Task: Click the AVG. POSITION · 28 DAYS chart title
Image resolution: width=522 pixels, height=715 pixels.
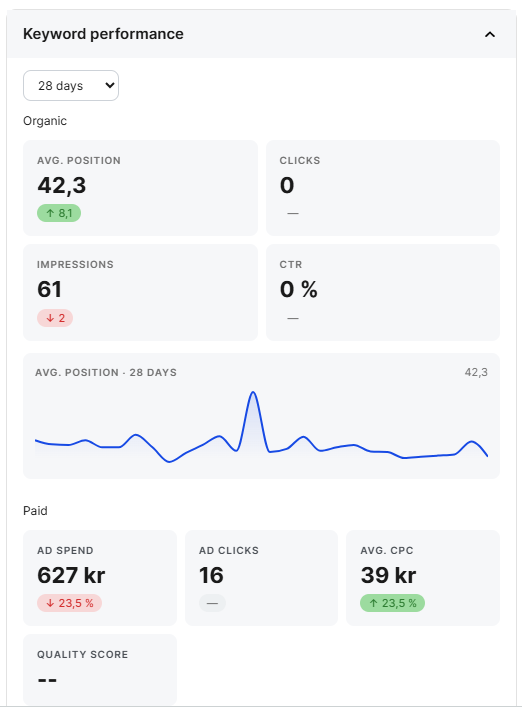Action: pyautogui.click(x=106, y=373)
